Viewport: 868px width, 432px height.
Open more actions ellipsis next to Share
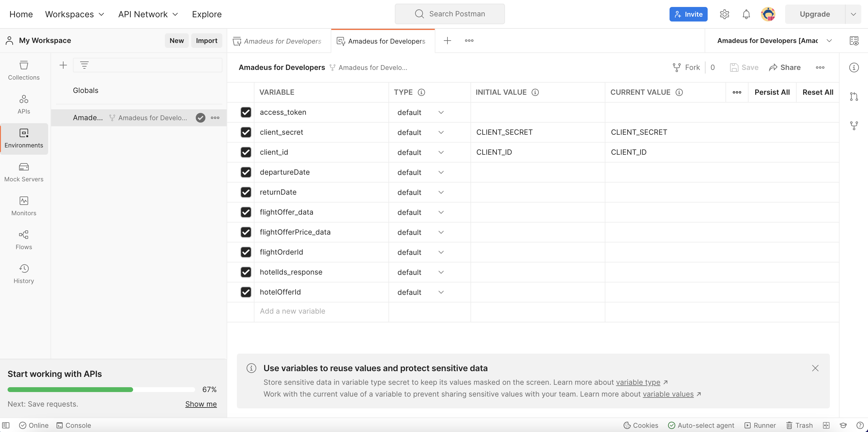(820, 68)
